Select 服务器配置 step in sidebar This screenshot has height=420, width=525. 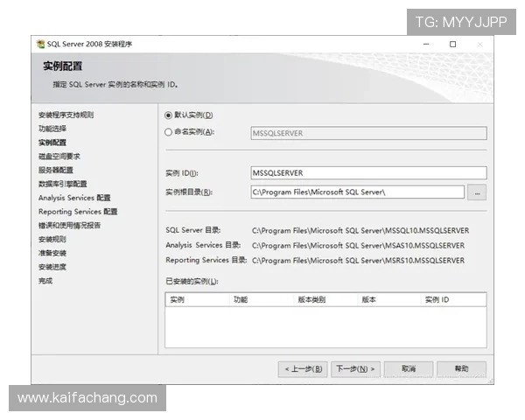tap(56, 170)
